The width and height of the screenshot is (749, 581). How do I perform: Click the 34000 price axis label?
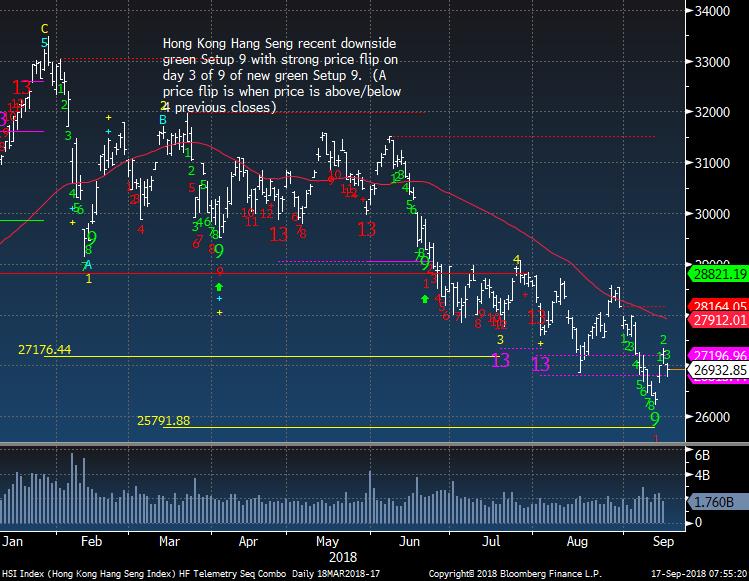coord(712,11)
